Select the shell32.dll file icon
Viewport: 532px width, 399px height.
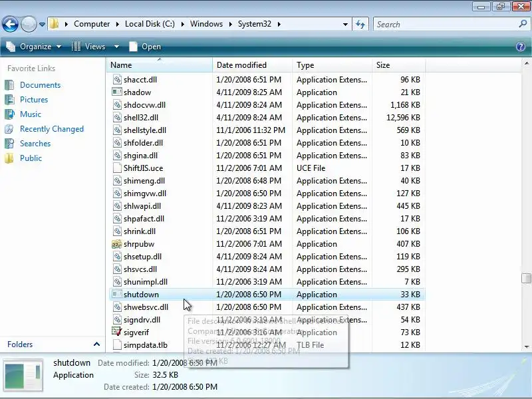(117, 118)
